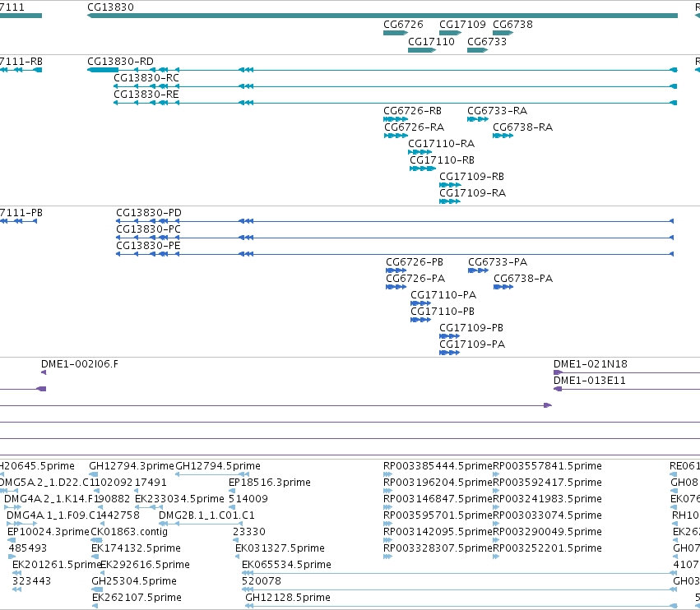Select transcript CG17109-RA

[x=450, y=201]
